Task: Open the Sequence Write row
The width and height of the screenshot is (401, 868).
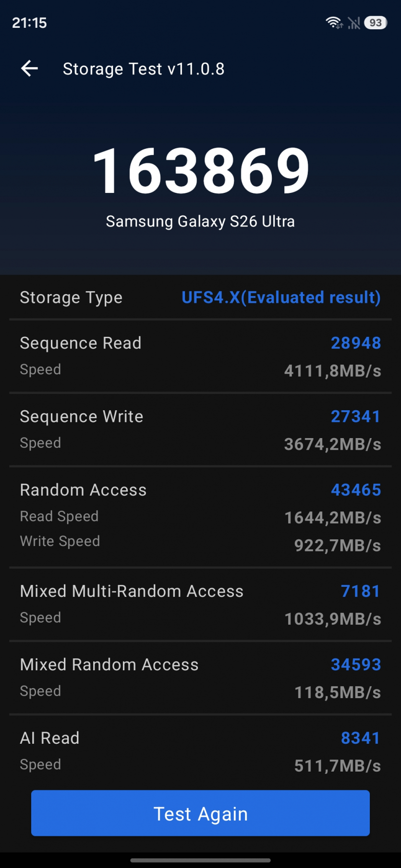Action: (200, 429)
